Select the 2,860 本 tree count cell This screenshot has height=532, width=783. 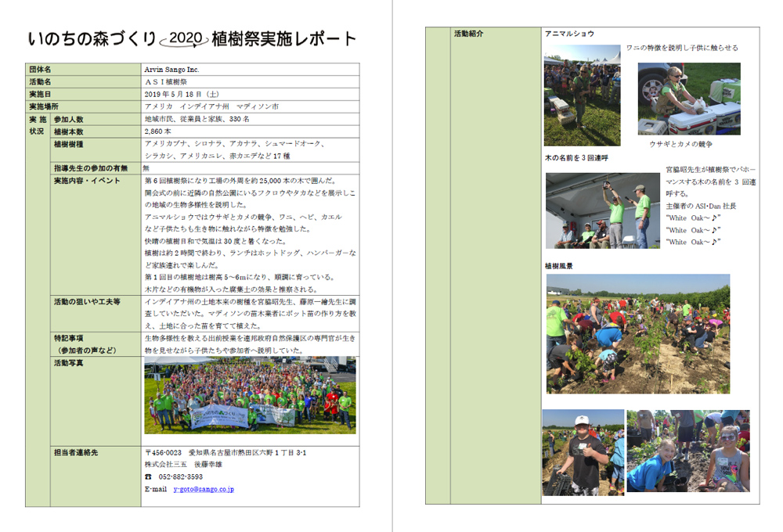158,131
